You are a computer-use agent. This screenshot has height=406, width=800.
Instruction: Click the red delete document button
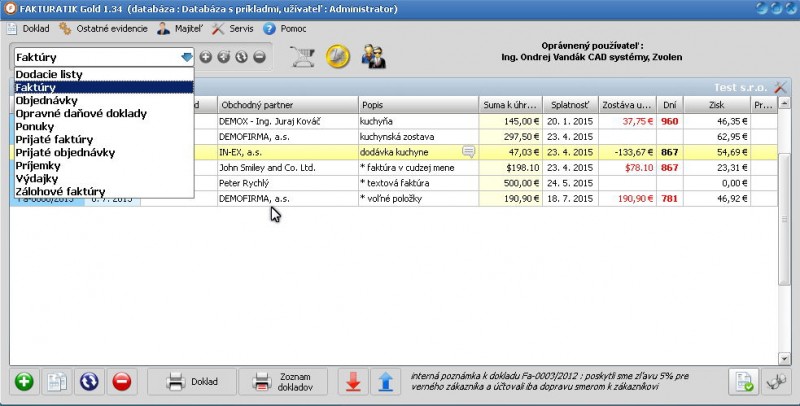(x=121, y=382)
